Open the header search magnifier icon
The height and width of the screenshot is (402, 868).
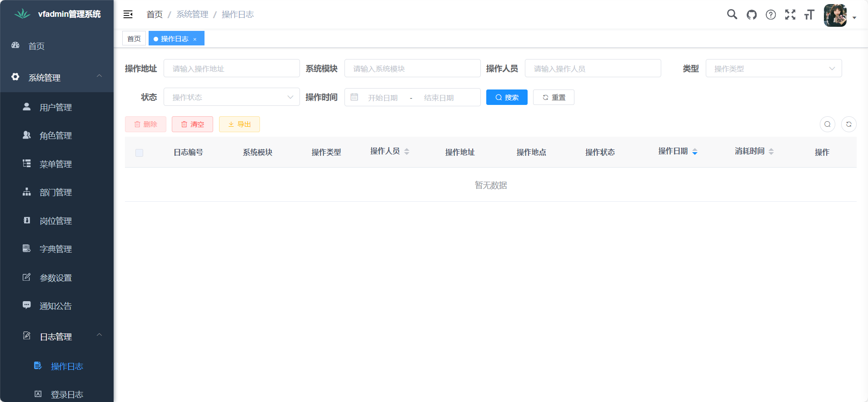(x=732, y=15)
